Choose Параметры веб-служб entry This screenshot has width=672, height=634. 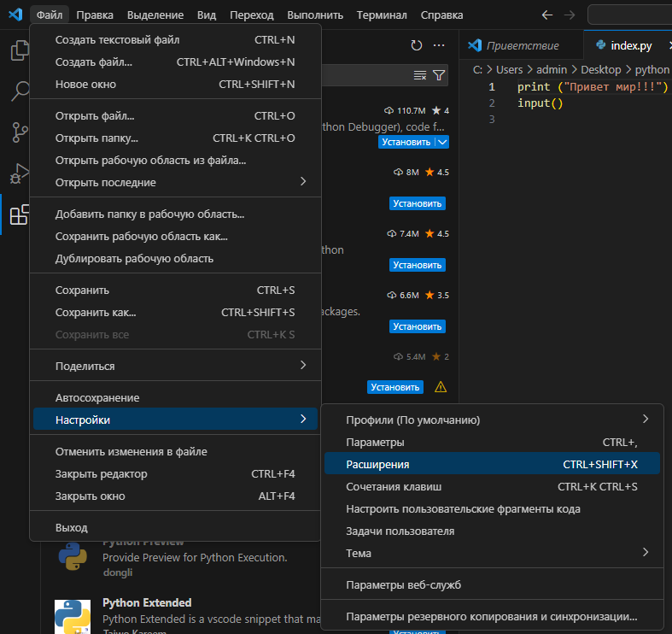click(492, 585)
